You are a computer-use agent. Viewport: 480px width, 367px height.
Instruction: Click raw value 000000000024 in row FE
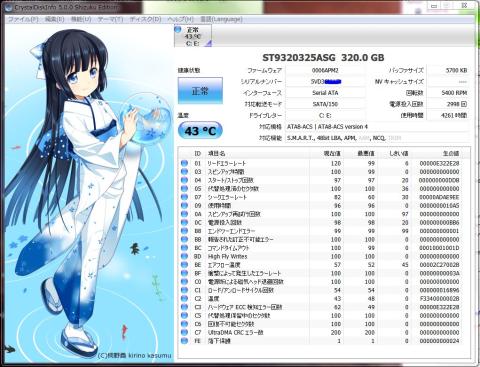click(439, 341)
